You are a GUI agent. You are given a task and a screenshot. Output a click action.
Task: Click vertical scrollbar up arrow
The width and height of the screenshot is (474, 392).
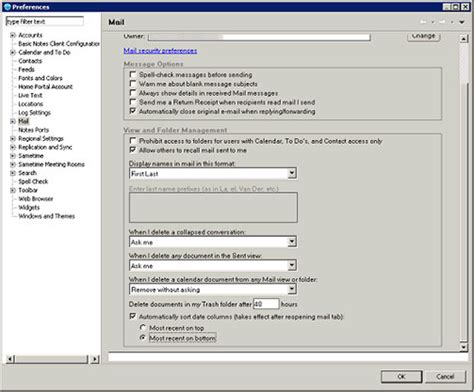464,38
